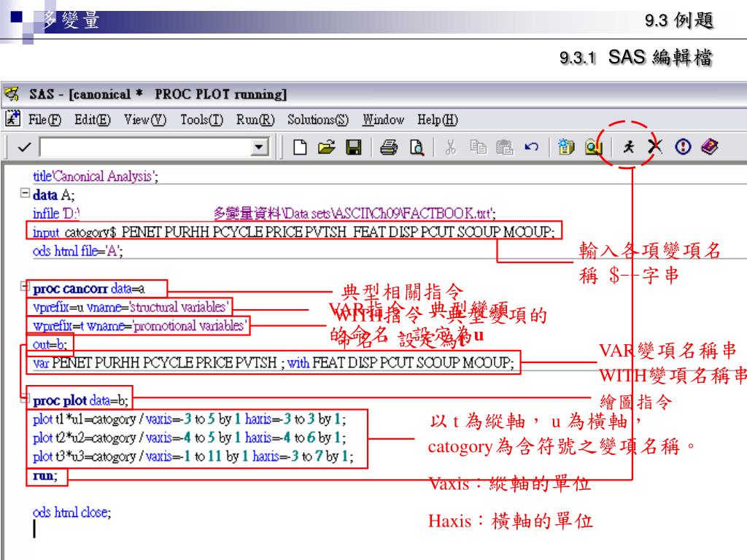Click the Copy icon
The height and width of the screenshot is (560, 747).
click(x=478, y=147)
